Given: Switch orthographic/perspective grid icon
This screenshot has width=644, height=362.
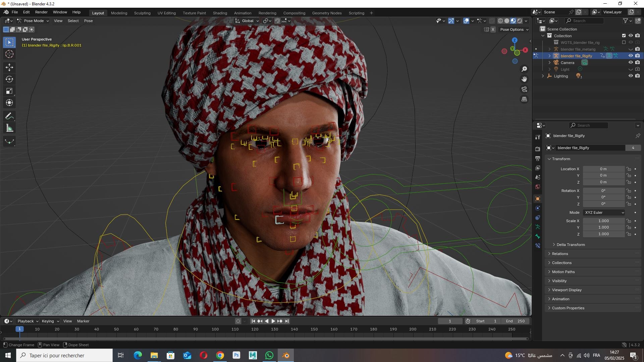Looking at the screenshot, I should tap(524, 99).
